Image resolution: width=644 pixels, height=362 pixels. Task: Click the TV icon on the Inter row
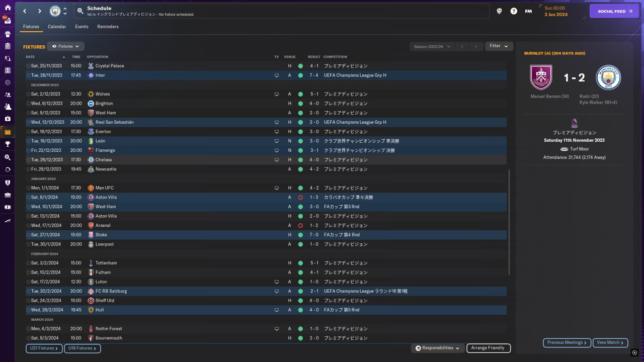coord(276,75)
